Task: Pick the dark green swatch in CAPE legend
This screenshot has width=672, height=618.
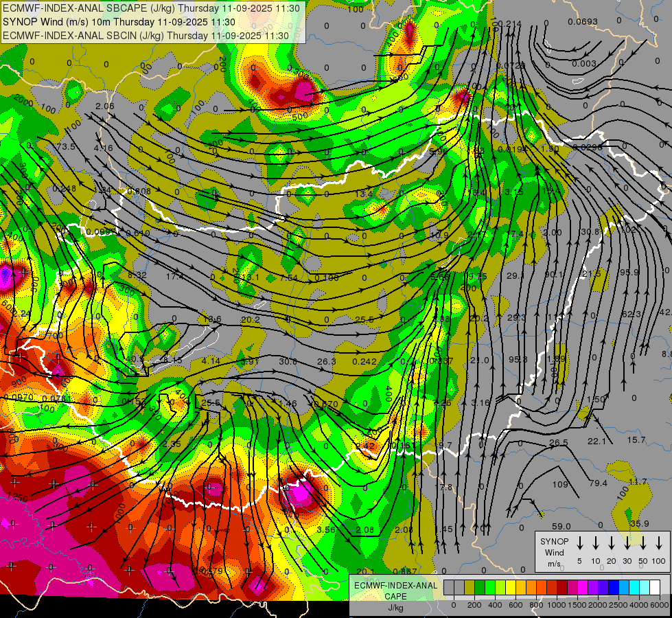Action: (x=480, y=588)
